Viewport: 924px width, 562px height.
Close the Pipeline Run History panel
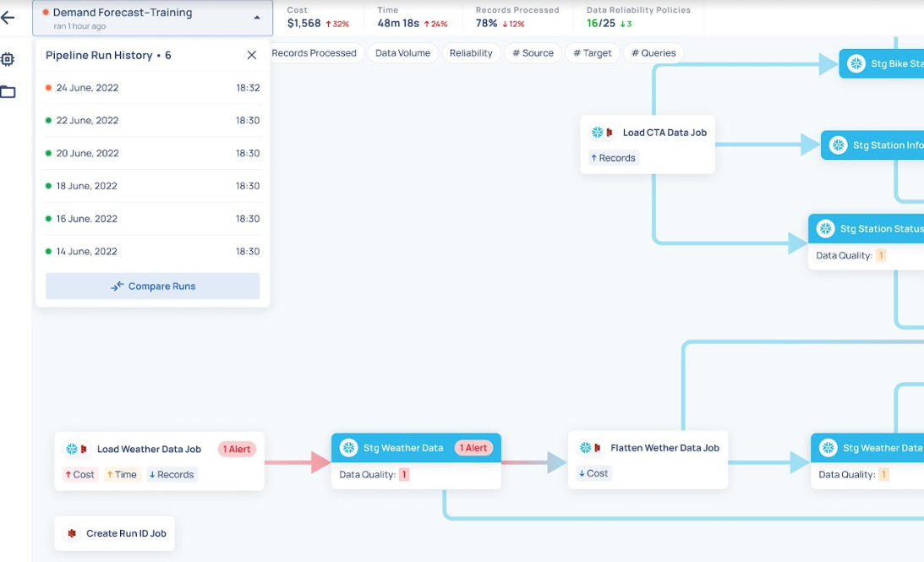[252, 55]
